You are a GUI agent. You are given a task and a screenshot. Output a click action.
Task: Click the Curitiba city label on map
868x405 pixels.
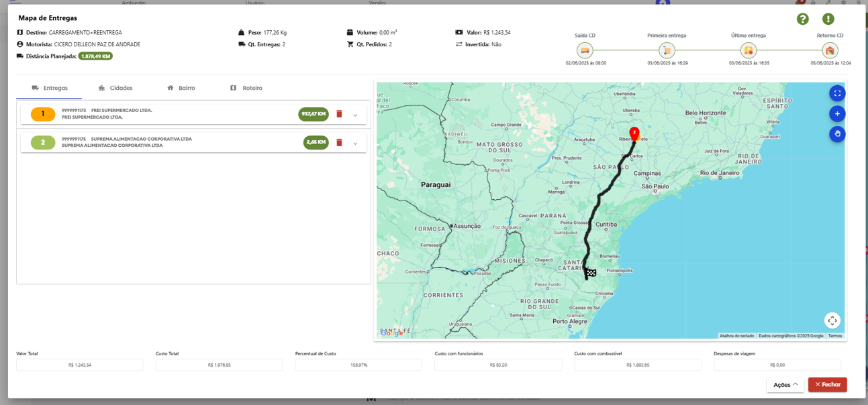point(606,225)
